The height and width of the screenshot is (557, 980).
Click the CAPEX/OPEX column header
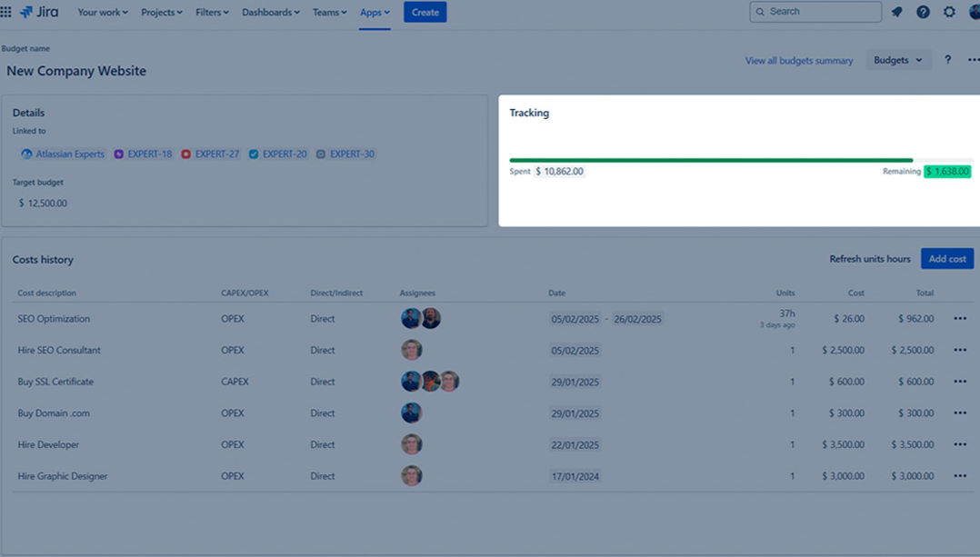[245, 293]
